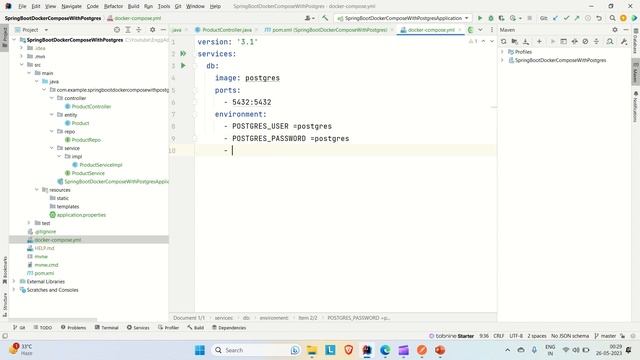Open Services tool window
The image size is (640, 360).
pos(138,327)
